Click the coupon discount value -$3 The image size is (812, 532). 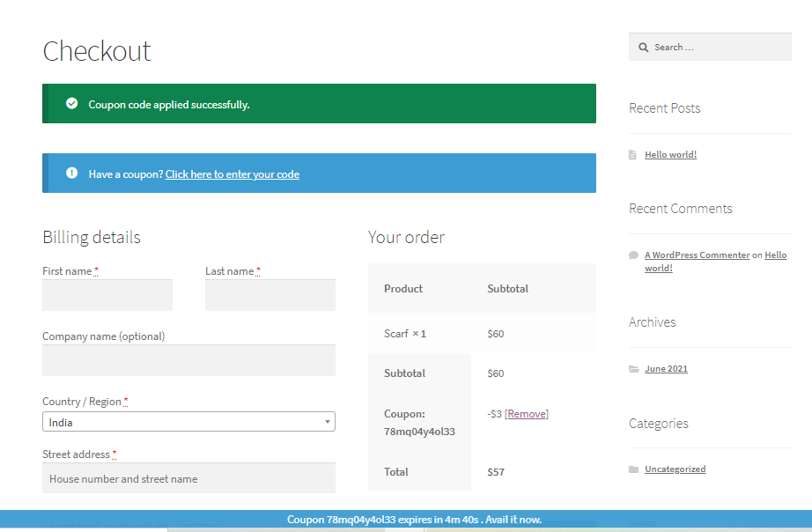pyautogui.click(x=495, y=414)
